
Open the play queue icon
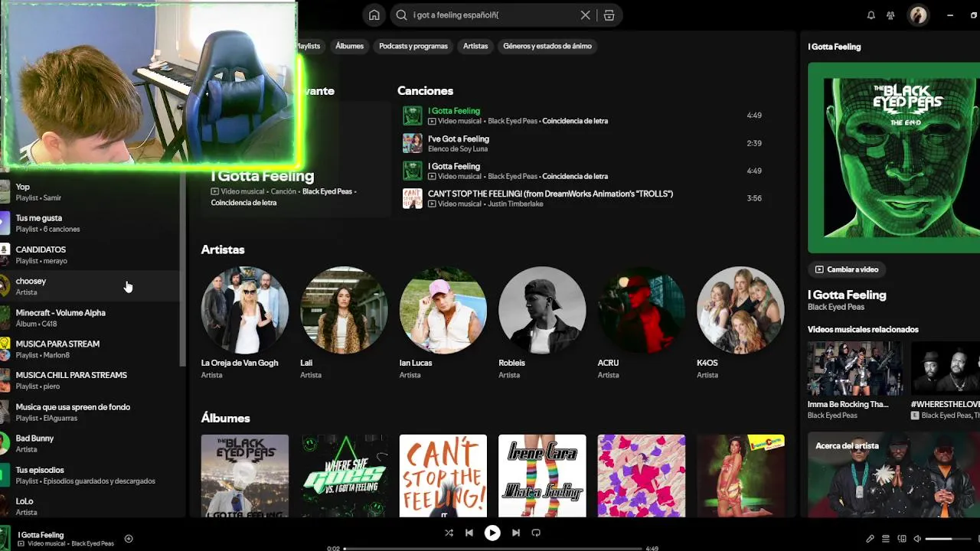click(x=886, y=539)
